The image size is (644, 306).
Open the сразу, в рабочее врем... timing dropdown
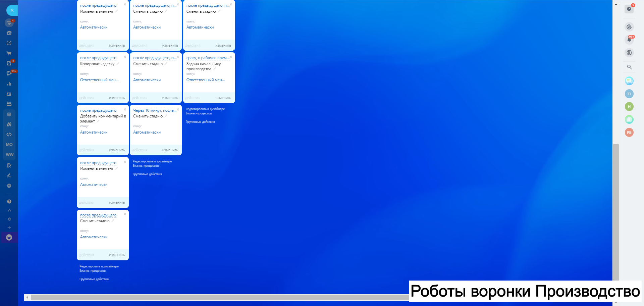(x=208, y=58)
